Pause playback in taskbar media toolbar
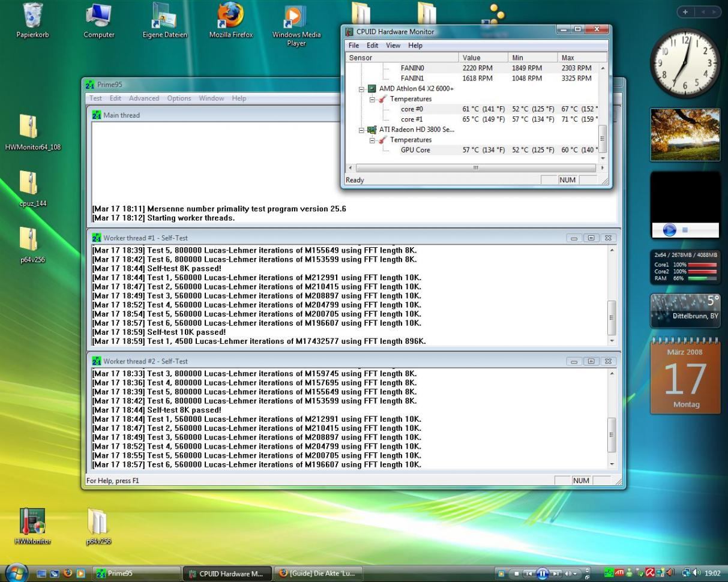The image size is (728, 582). pos(543,573)
